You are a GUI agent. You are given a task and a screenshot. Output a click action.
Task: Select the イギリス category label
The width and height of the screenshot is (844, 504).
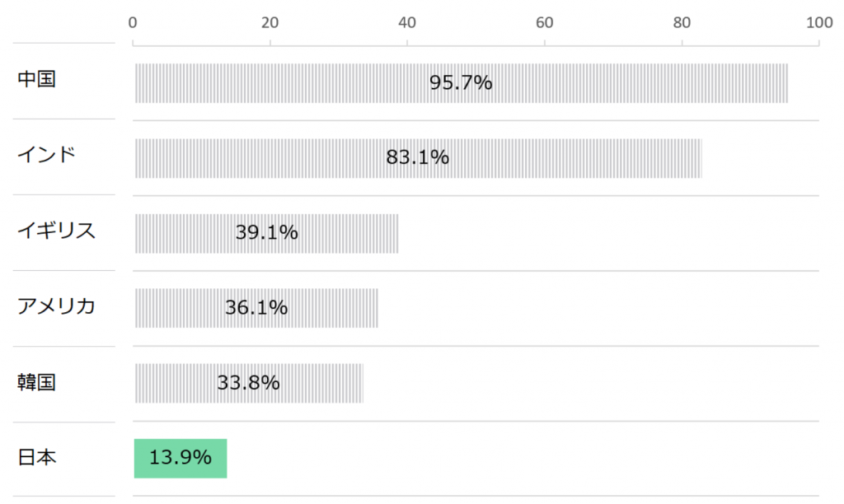pyautogui.click(x=57, y=231)
